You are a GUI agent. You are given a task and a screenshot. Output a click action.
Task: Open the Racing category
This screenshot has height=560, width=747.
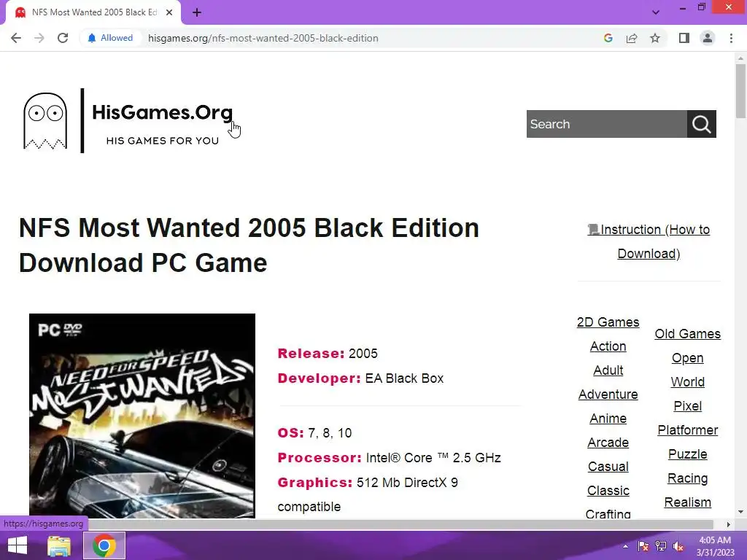687,478
